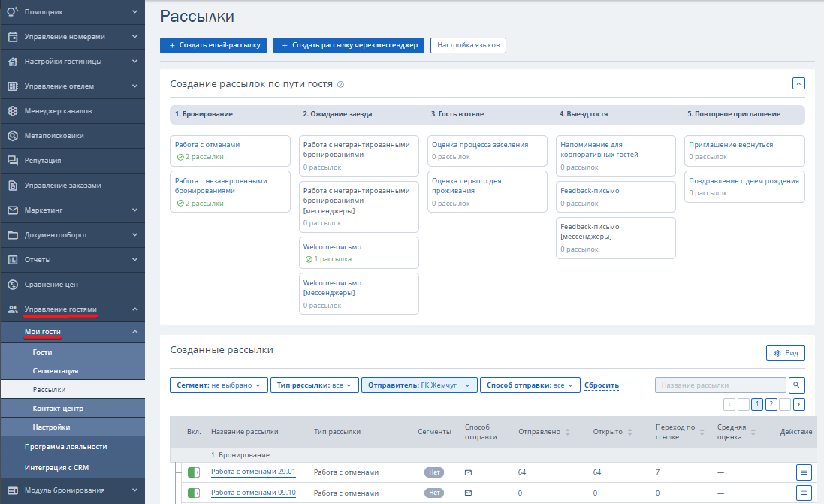
Task: Toggle off Работа с отменами 09.10 mailing
Action: (193, 493)
